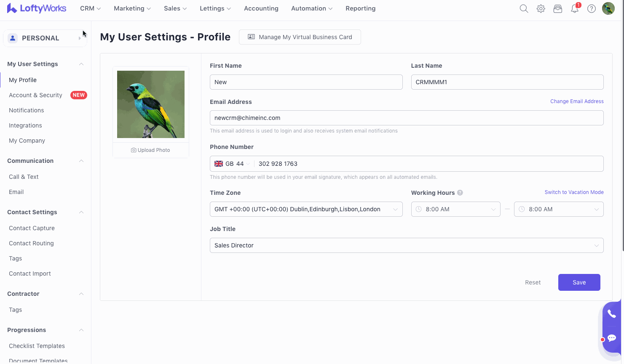
Task: Click Manage My Virtual Business Card
Action: [x=300, y=37]
